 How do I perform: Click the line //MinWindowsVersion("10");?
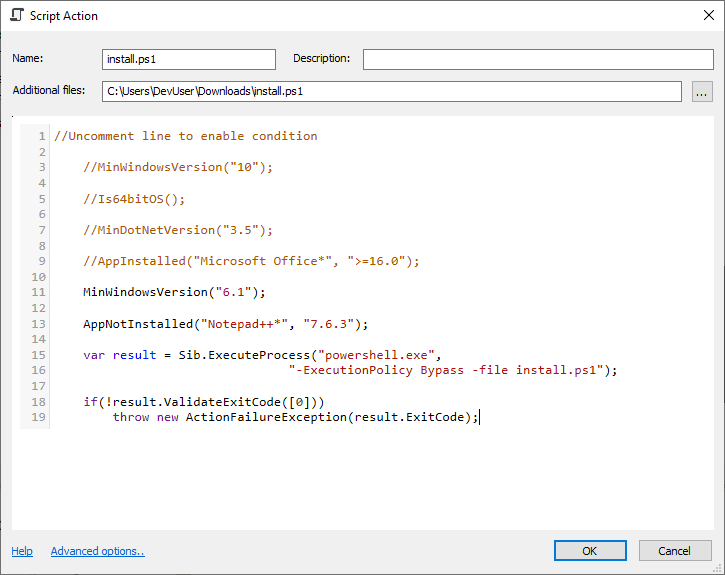tap(178, 167)
